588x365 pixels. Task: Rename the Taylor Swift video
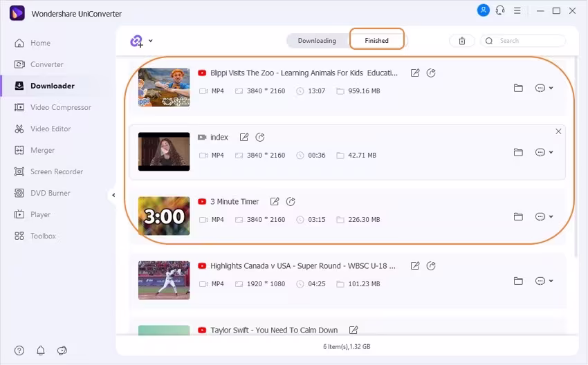click(353, 330)
